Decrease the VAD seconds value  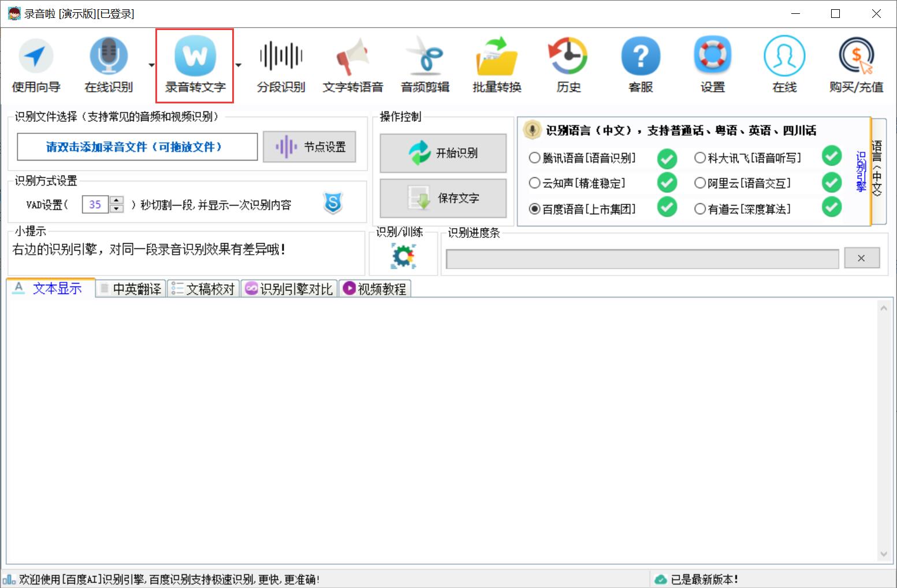click(117, 209)
